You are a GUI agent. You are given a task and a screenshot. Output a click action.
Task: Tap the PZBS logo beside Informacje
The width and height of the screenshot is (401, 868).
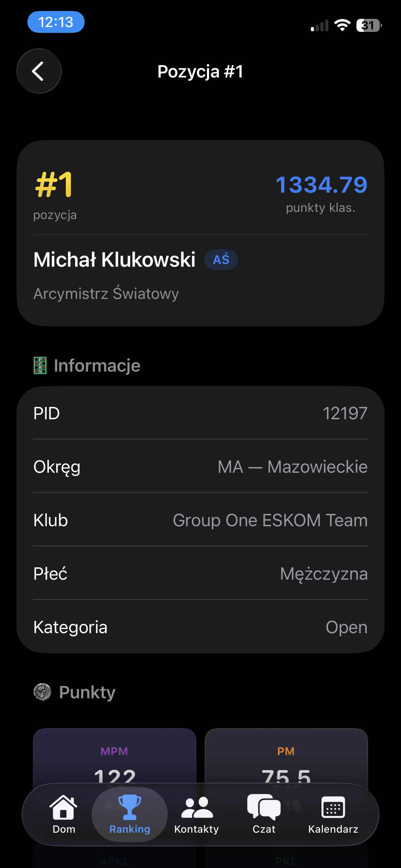(x=40, y=365)
